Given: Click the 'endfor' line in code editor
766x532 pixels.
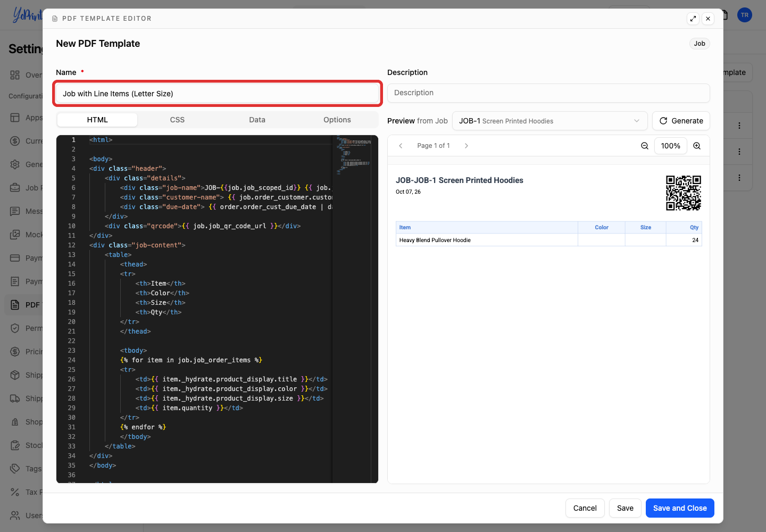Looking at the screenshot, I should point(143,427).
